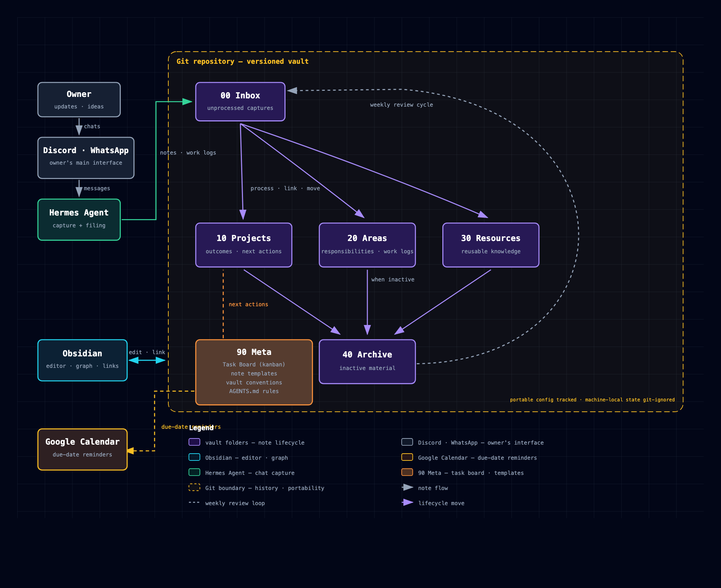Click the 'process · link · move' label

click(x=285, y=188)
